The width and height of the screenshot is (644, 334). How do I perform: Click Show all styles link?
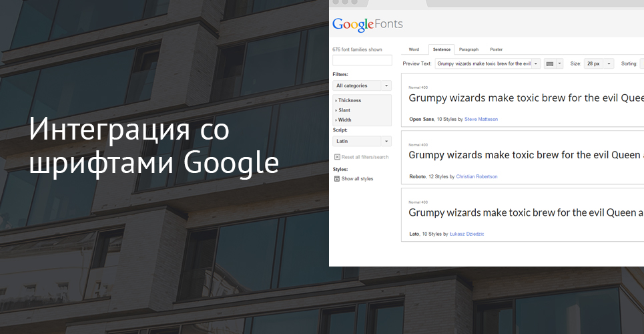pos(357,179)
